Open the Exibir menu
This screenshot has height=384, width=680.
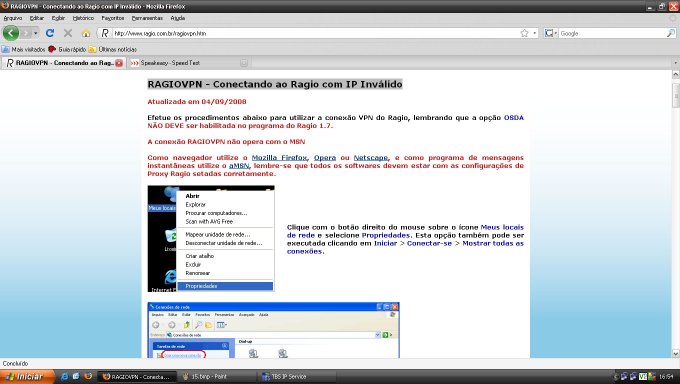click(x=58, y=18)
